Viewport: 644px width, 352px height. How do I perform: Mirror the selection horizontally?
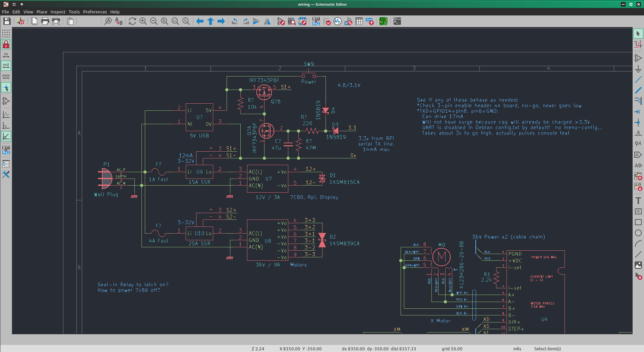click(x=267, y=21)
